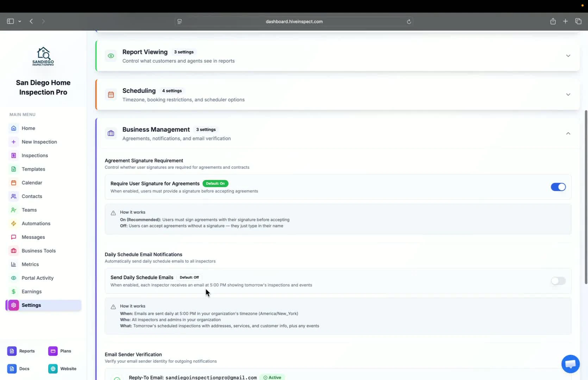Screen dimensions: 588x380
Task: Select the Calendar icon in sidebar
Action: click(13, 183)
